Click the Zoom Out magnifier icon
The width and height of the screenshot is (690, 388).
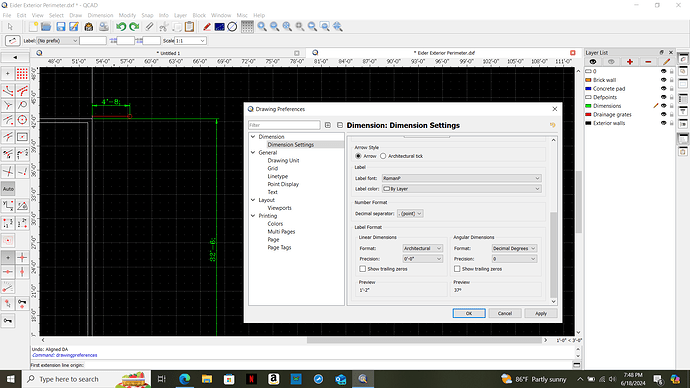275,27
